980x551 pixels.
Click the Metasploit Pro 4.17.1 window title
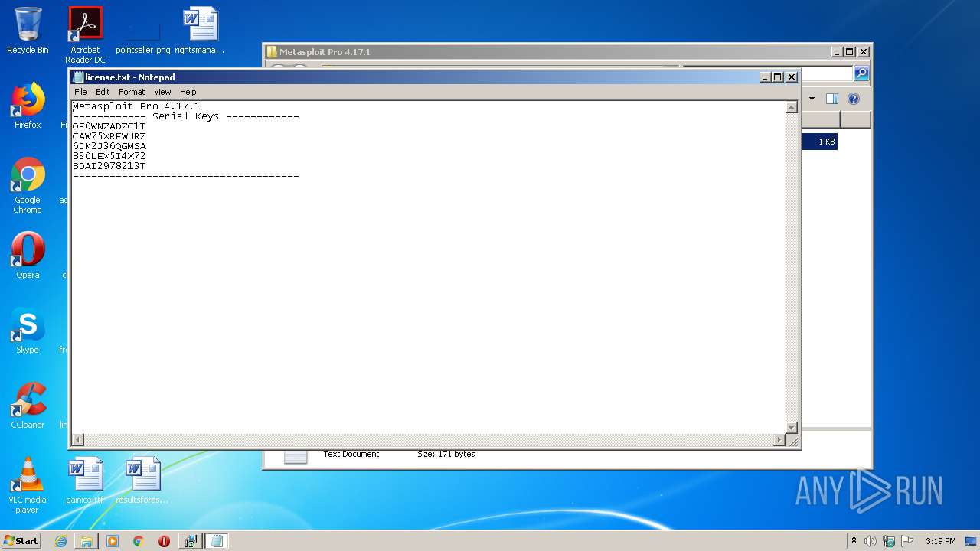point(325,52)
